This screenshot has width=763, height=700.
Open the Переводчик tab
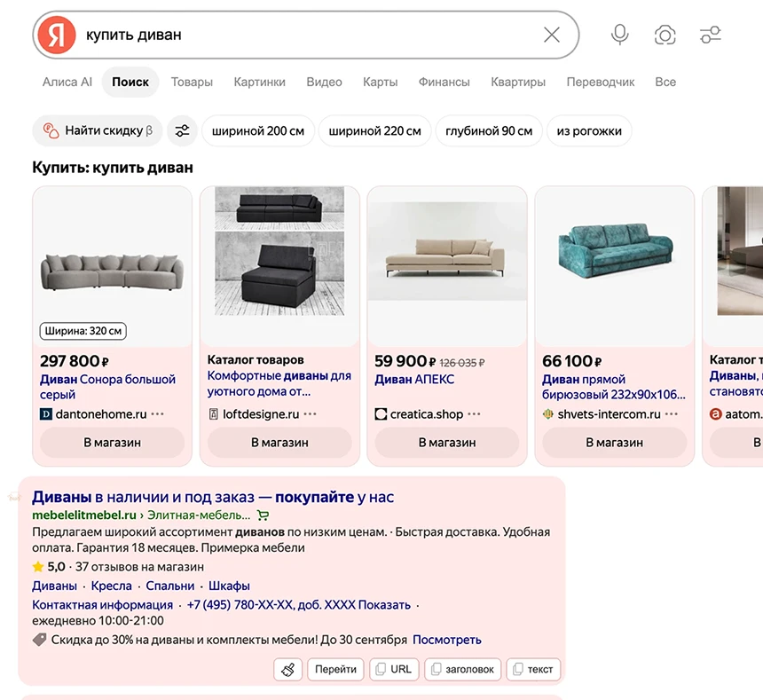coord(601,82)
